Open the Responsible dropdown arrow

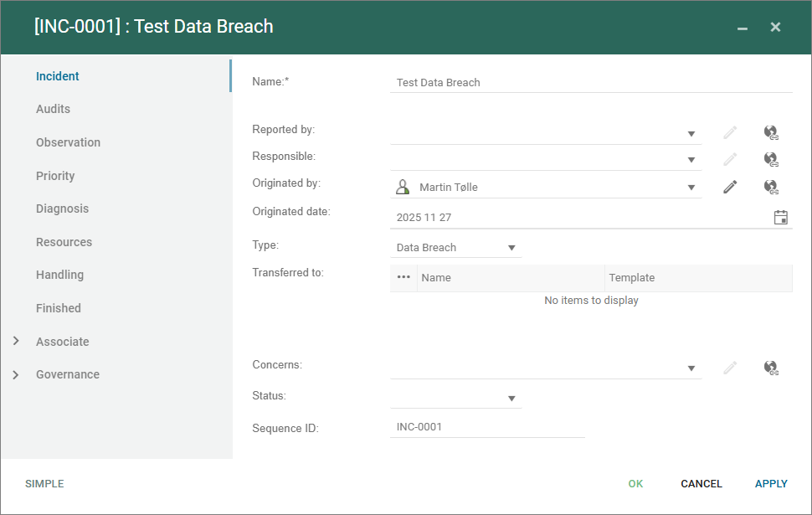[x=691, y=160]
